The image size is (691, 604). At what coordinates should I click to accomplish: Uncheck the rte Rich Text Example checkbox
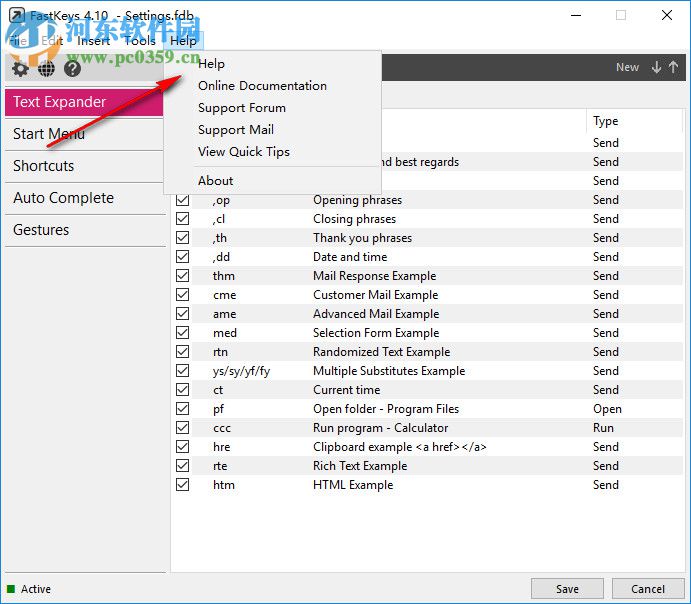click(x=182, y=466)
